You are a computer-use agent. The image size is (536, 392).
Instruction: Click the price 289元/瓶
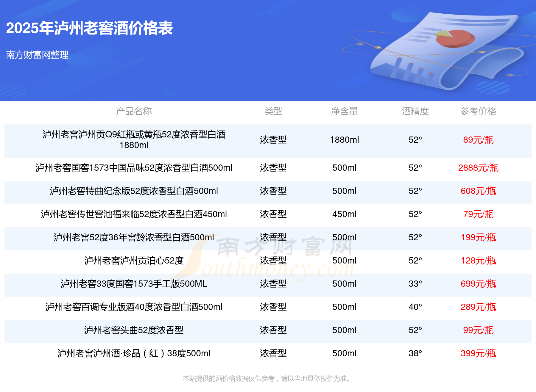click(x=478, y=307)
